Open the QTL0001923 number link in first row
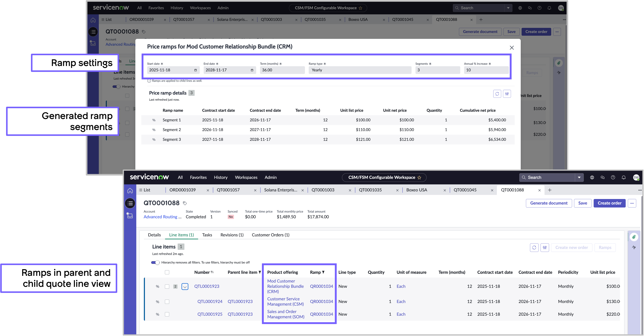644x336 pixels. [207, 286]
